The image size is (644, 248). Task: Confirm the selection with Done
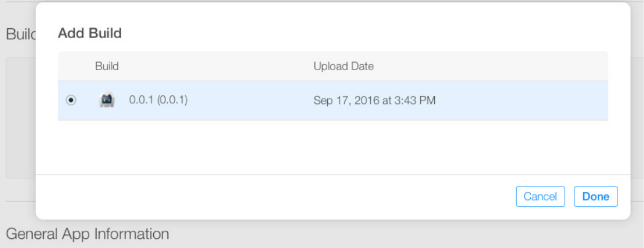[x=595, y=196]
